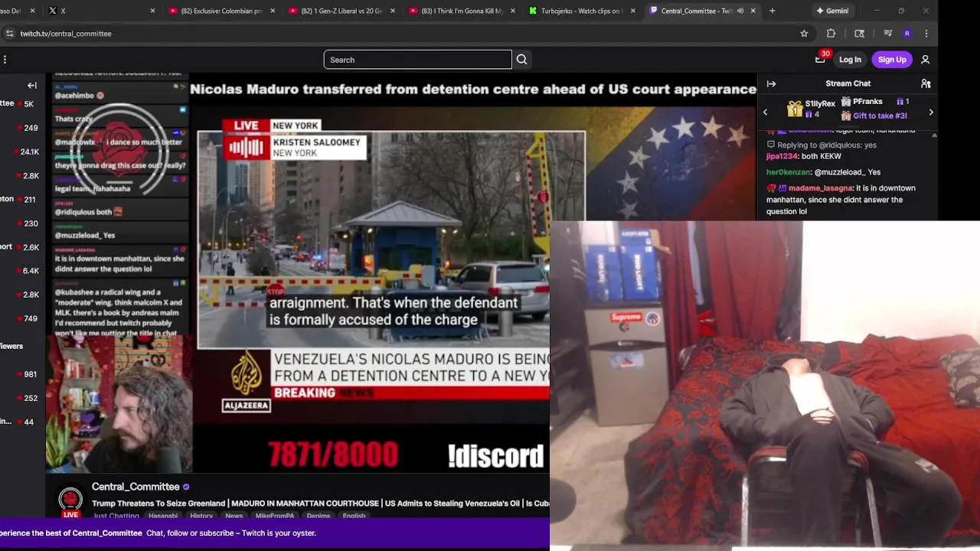Show next gift leaderboard entries
This screenshot has height=551, width=980.
[931, 112]
